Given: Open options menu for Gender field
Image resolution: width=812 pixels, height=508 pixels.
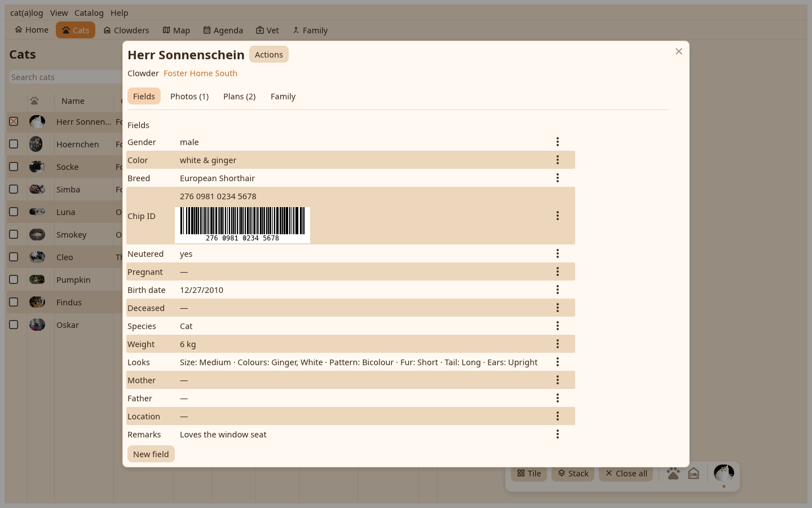Looking at the screenshot, I should pyautogui.click(x=557, y=142).
